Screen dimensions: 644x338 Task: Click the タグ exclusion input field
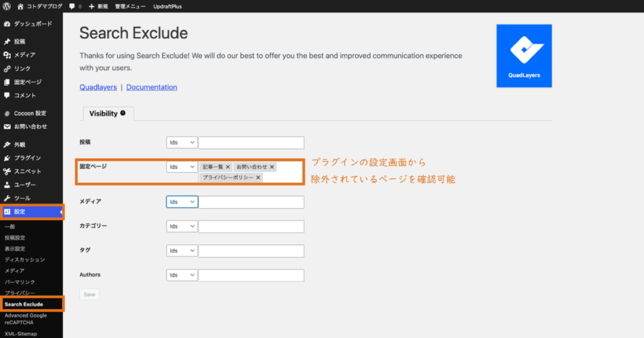coord(252,251)
